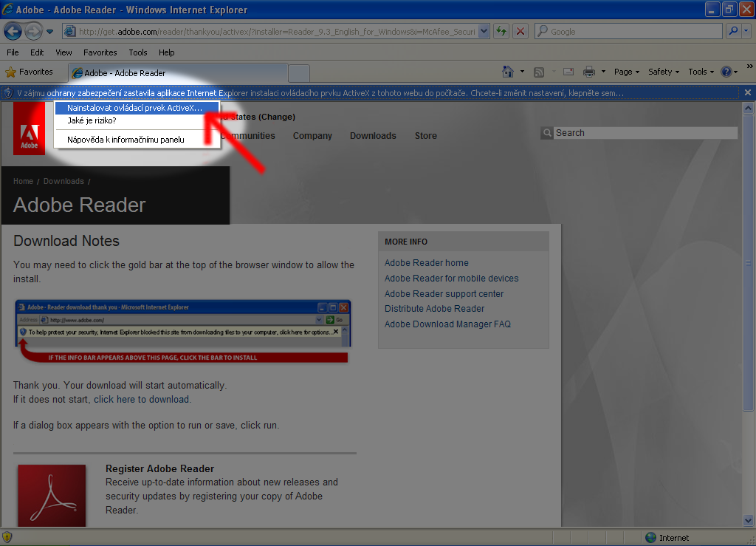
Task: Open the File menu
Action: 13,52
